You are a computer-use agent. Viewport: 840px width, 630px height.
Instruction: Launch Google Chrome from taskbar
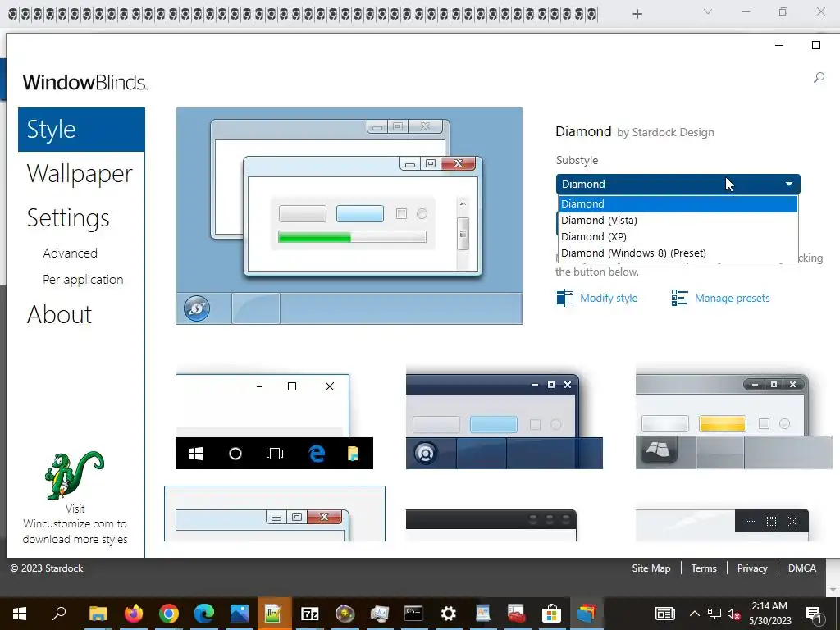click(x=169, y=614)
